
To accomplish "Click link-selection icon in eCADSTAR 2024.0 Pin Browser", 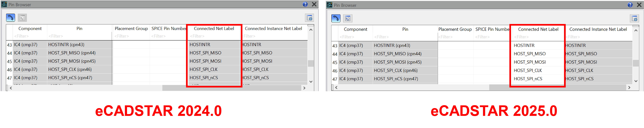I will tap(11, 18).
